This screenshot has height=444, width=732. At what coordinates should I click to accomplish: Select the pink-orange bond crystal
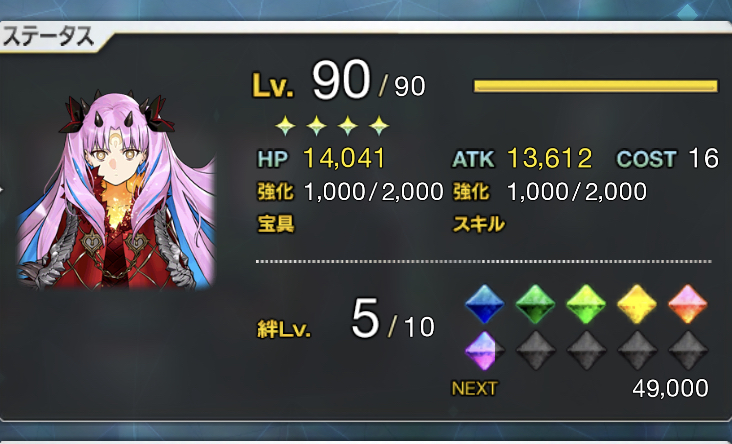point(688,304)
